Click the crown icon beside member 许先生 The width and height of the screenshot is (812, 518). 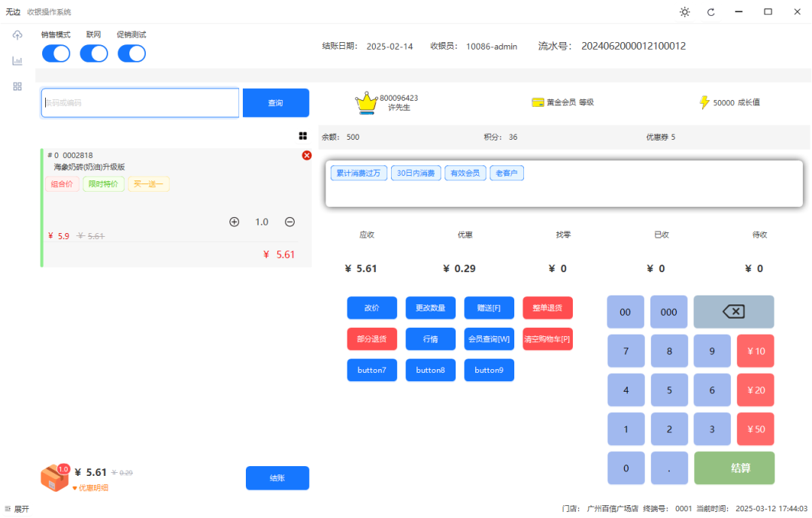pos(366,102)
